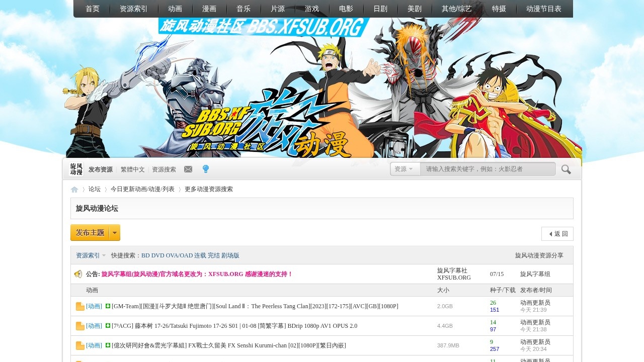Screen dimensions: 644x362
Task: Click the green download icon for 藤本树 17-26
Action: (x=108, y=325)
